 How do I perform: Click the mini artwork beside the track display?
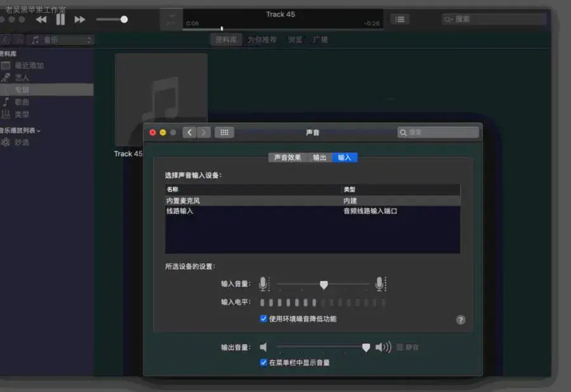[171, 19]
